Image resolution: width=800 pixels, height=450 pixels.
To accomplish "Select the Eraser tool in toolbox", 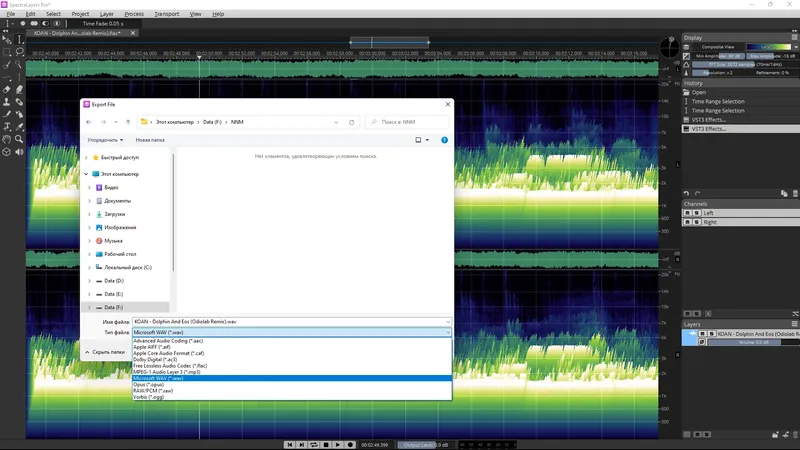I will point(6,89).
